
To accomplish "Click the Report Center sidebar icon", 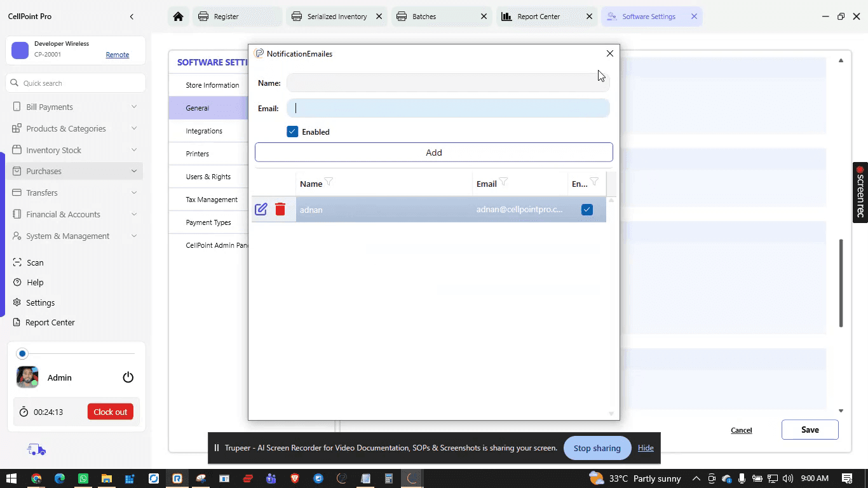I will pos(17,322).
